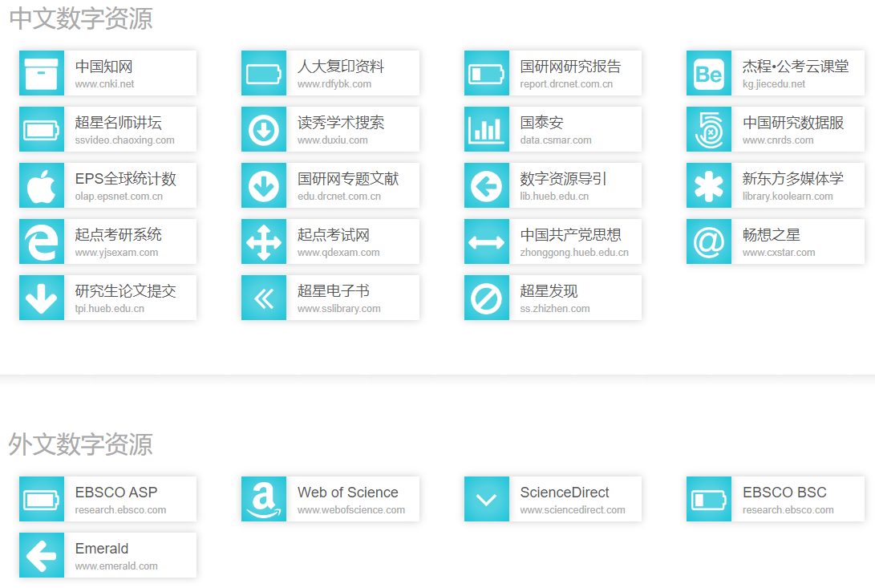Click the Behance icon next to 杰程•公考云课堂
This screenshot has width=875, height=588.
tap(709, 73)
